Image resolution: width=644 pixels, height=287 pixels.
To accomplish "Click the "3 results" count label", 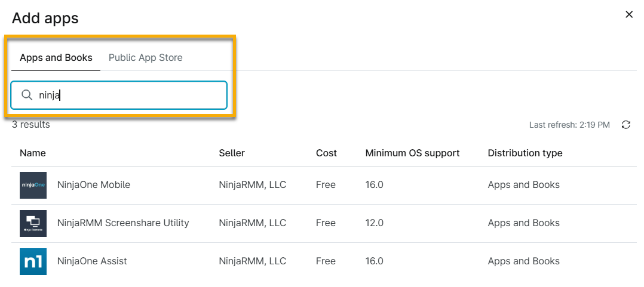I will [x=31, y=125].
